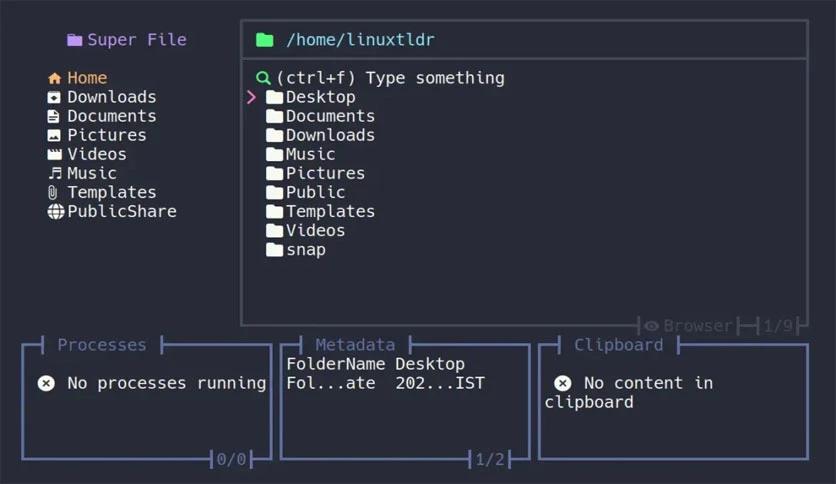
Task: Click the pink arrow cursor beside Desktop
Action: click(x=251, y=97)
